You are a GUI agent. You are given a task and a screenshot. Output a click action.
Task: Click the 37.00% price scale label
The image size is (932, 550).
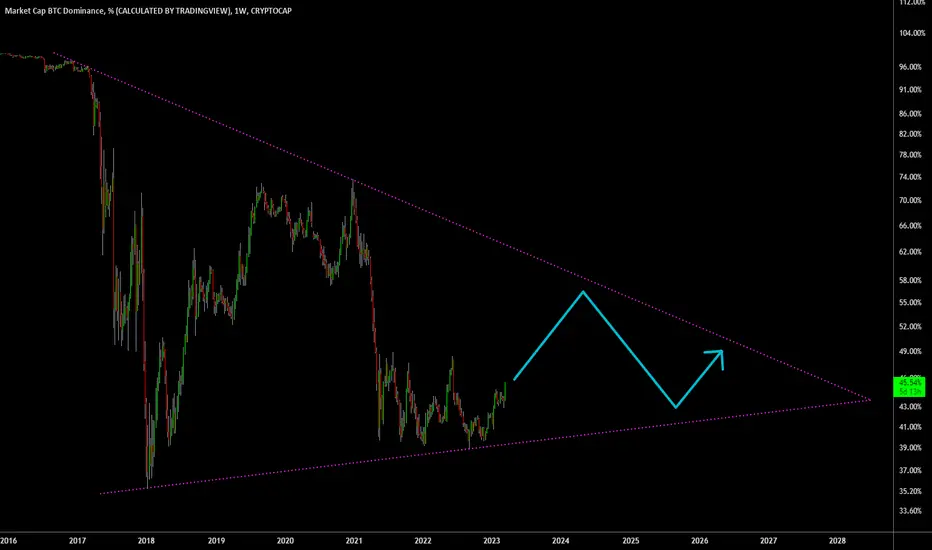[911, 470]
